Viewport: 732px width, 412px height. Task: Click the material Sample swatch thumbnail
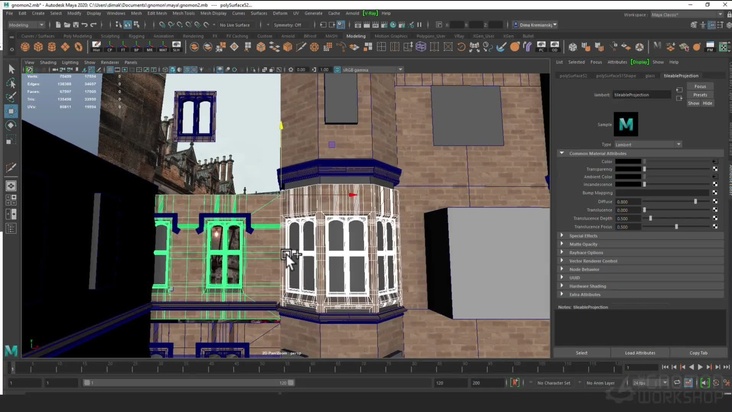pos(626,124)
